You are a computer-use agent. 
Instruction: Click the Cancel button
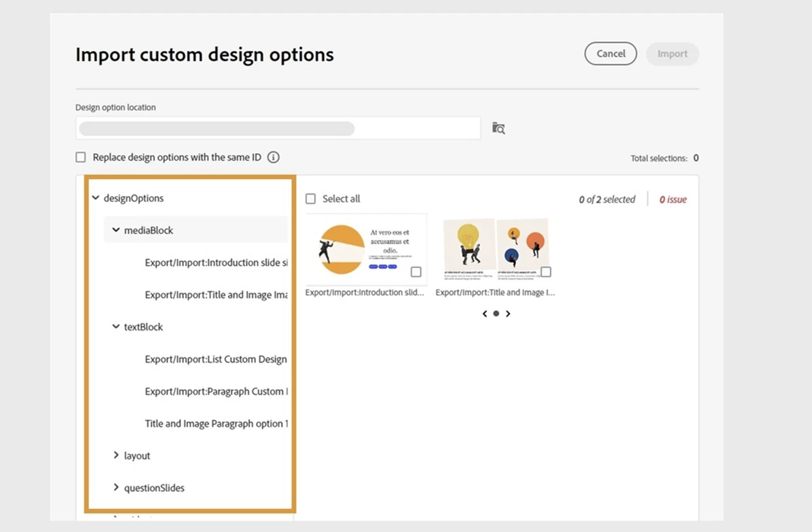[x=611, y=54]
